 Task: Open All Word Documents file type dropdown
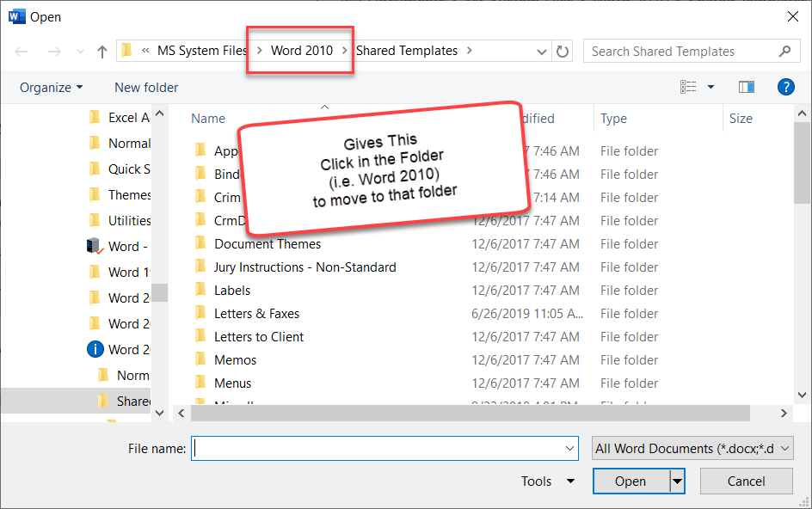(692, 449)
